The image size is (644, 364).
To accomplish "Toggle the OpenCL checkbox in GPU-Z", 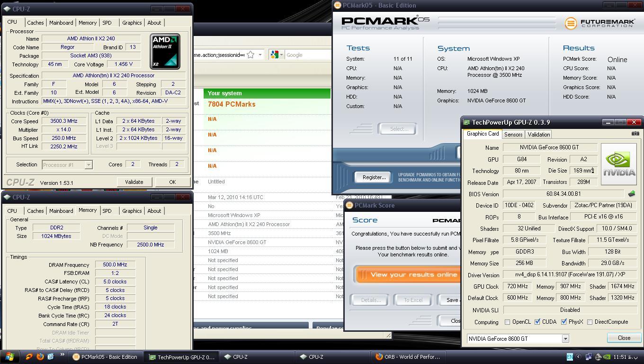I will [507, 322].
